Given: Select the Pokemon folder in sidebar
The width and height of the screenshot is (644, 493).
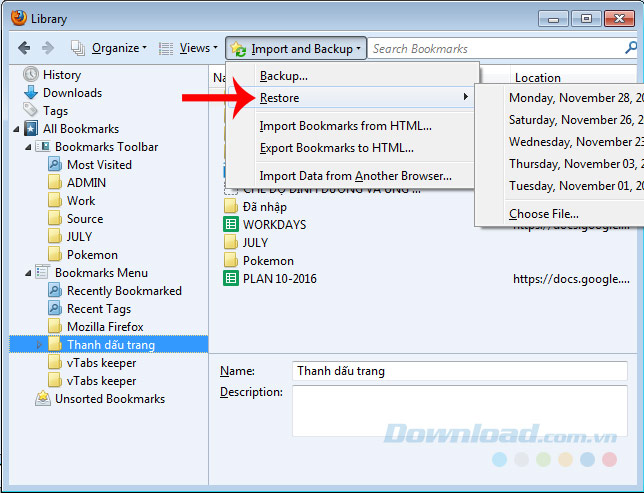Looking at the screenshot, I should (x=92, y=255).
